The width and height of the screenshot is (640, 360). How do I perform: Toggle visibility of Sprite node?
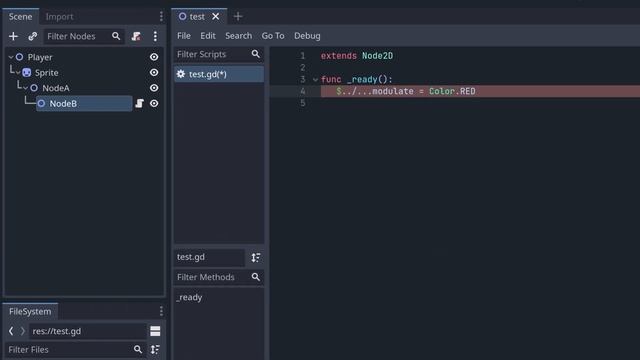154,73
